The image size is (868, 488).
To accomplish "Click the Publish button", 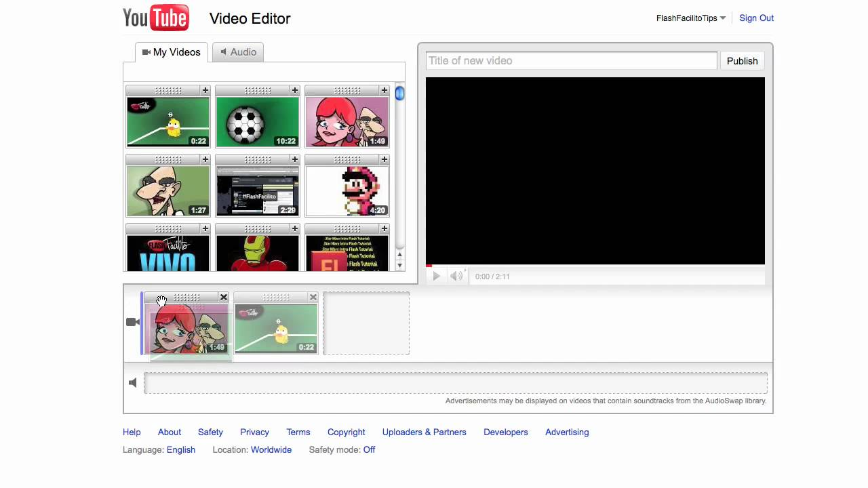I will click(x=742, y=60).
